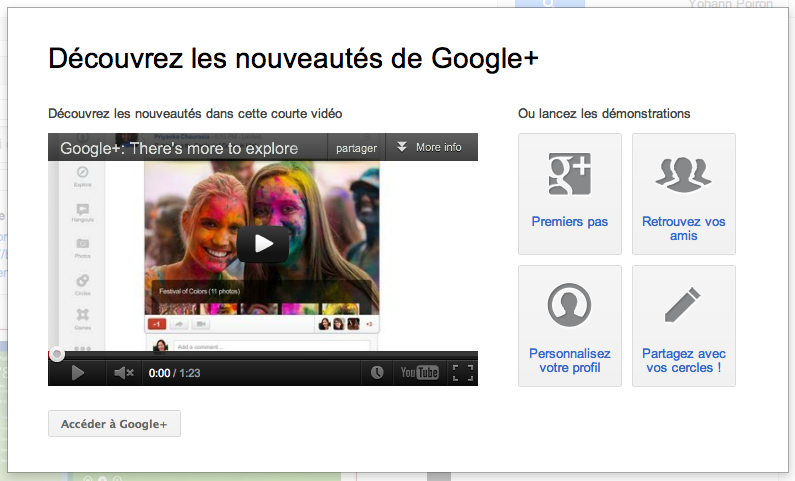Click the video time display 0:00 / 1:23
This screenshot has width=795, height=481.
[174, 373]
